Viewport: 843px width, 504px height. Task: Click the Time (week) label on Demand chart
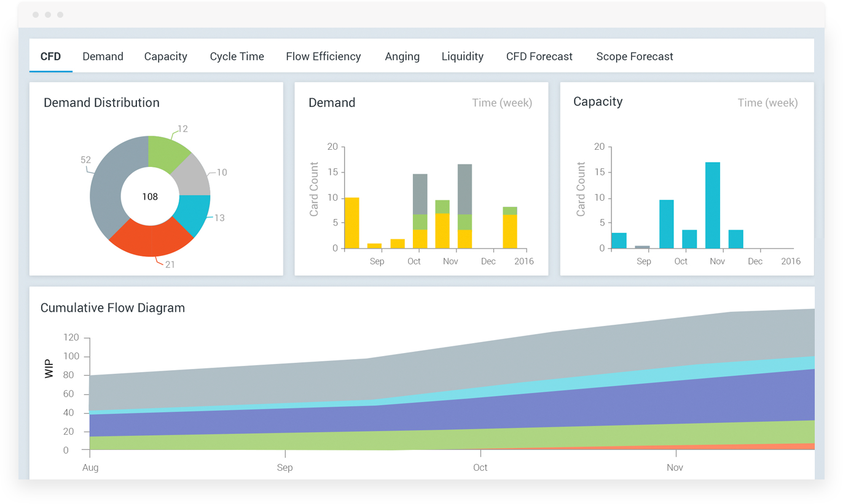501,103
